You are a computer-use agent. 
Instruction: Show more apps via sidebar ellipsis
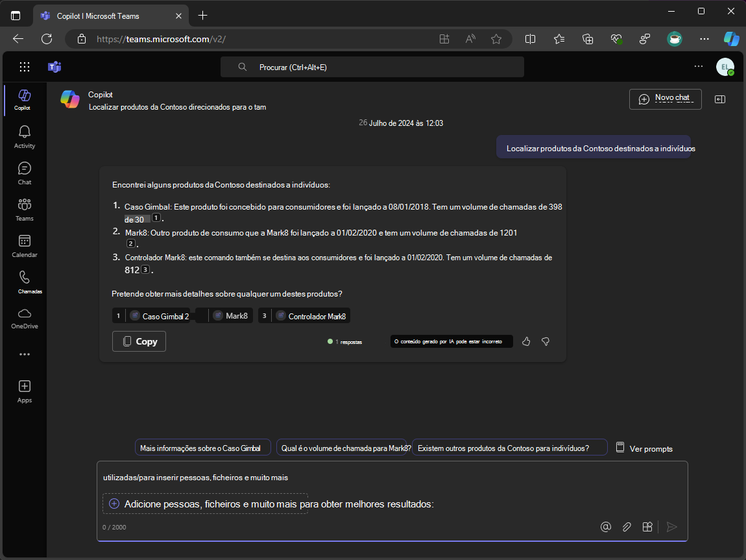24,354
